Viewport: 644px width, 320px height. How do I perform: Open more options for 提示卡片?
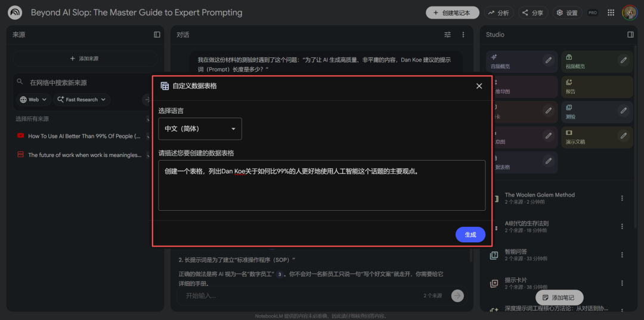point(622,284)
